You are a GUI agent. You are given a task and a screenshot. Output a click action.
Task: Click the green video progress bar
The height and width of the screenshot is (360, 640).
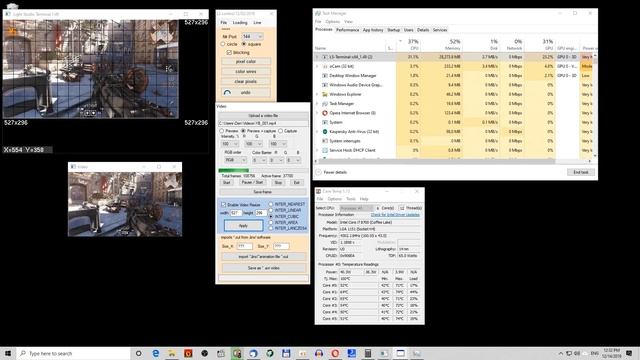(233, 170)
